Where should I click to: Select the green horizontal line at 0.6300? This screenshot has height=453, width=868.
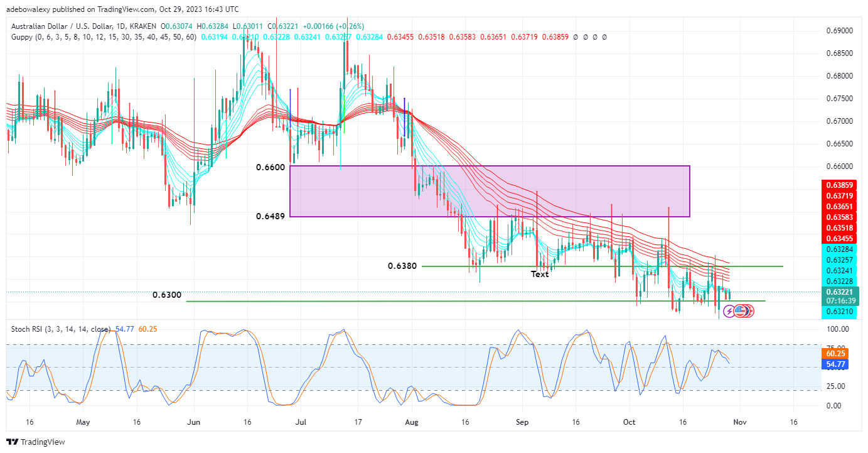(476, 302)
